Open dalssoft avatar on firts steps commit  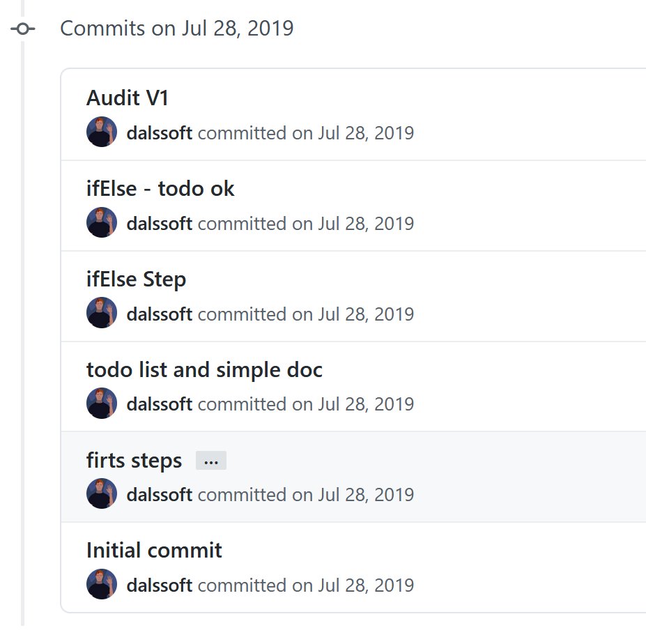(x=102, y=493)
